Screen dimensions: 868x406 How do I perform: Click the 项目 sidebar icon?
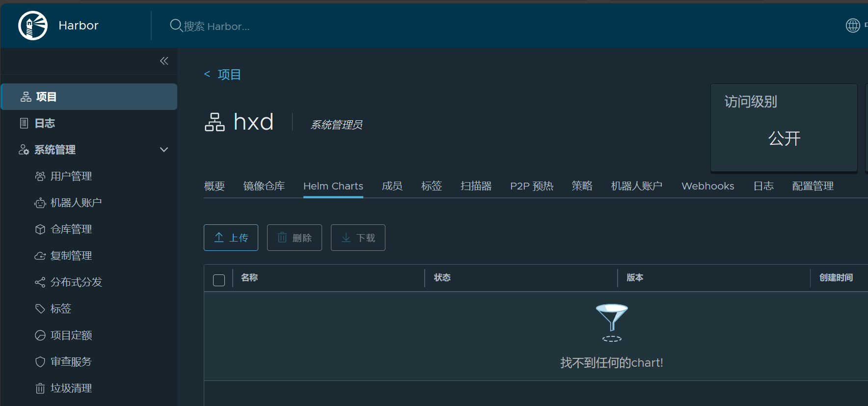click(x=26, y=97)
